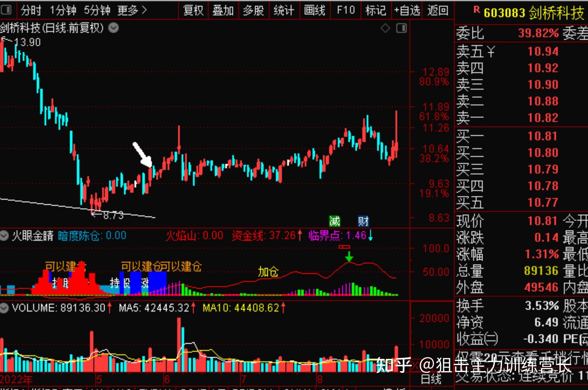This screenshot has height=390, width=588.
Task: Click the ¥ icon beside 卖五
Action: click(491, 52)
